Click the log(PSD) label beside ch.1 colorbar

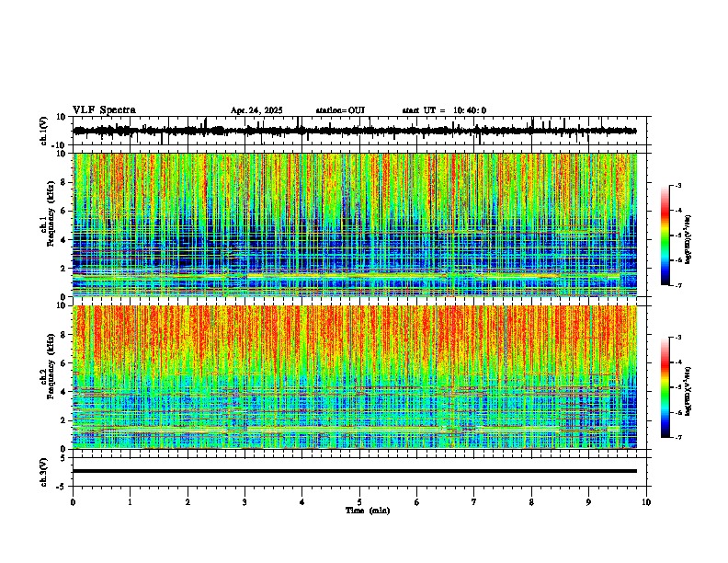tap(688, 239)
